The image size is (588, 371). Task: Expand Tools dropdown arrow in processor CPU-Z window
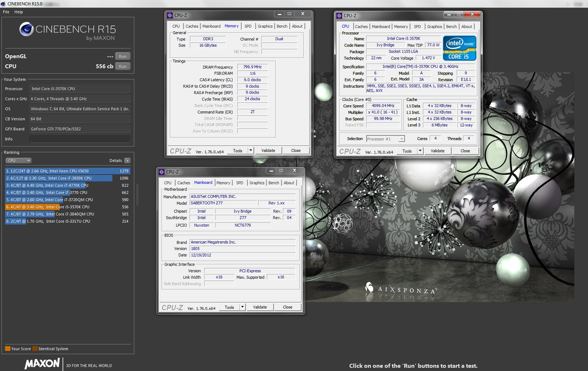click(x=420, y=151)
